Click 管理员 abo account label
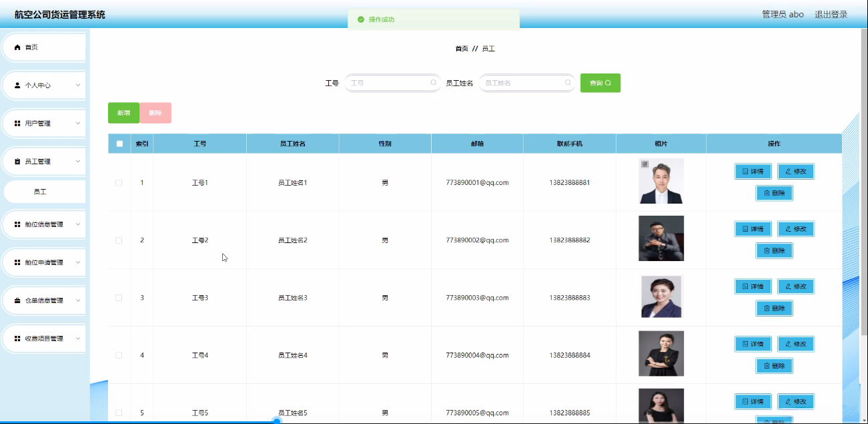The image size is (868, 424). [x=783, y=14]
